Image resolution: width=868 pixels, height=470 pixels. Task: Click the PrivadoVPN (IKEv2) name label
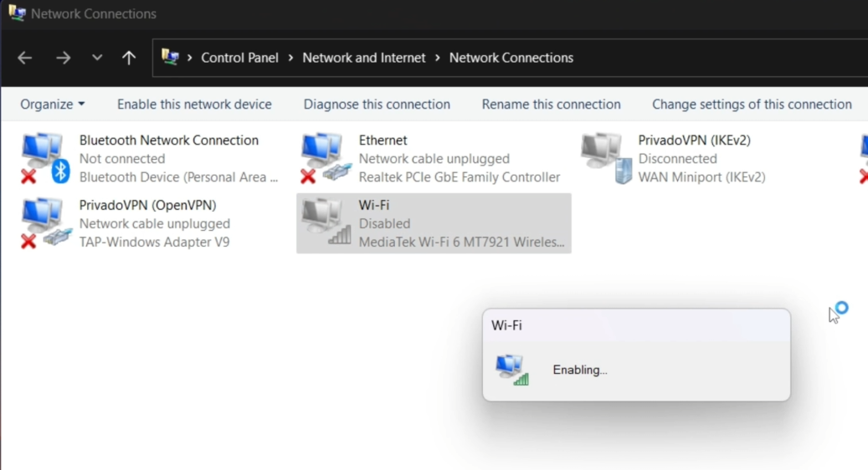(x=694, y=140)
